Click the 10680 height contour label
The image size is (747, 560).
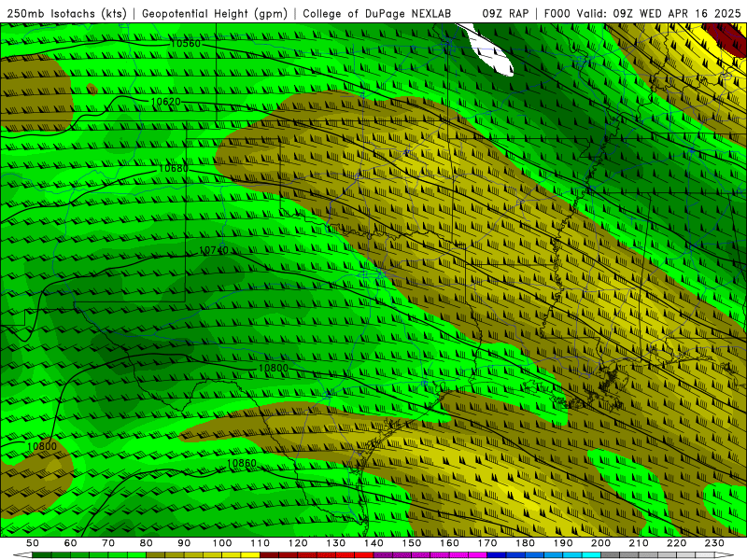(x=174, y=169)
